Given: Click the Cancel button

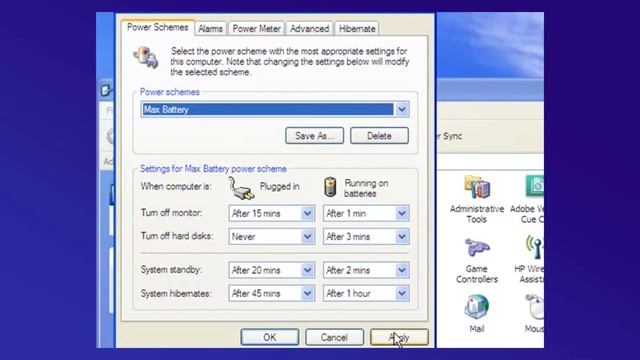Looking at the screenshot, I should pyautogui.click(x=334, y=337).
